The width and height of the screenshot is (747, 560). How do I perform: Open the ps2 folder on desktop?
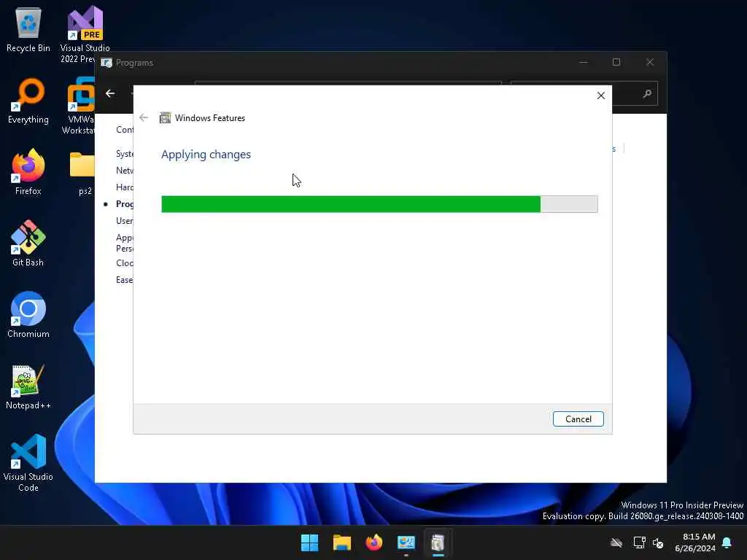(x=82, y=172)
